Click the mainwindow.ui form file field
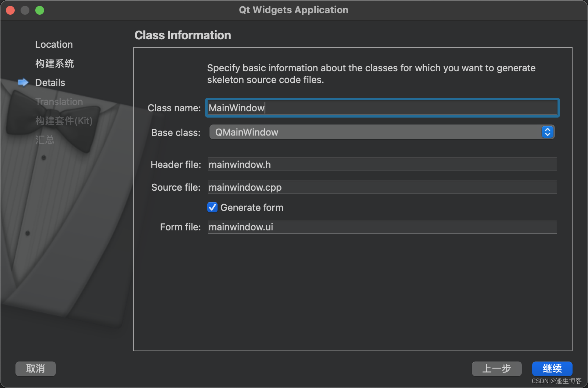Image resolution: width=588 pixels, height=388 pixels. [x=382, y=227]
